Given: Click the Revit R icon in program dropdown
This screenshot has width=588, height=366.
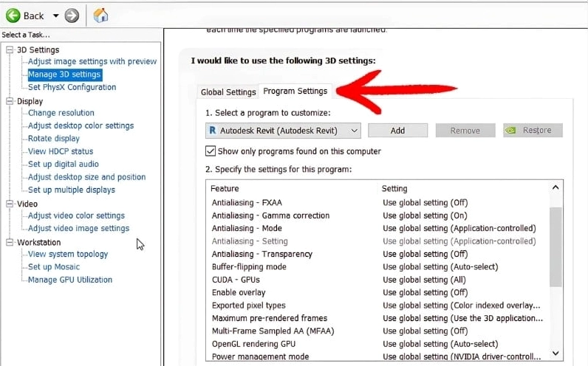Looking at the screenshot, I should pos(213,131).
